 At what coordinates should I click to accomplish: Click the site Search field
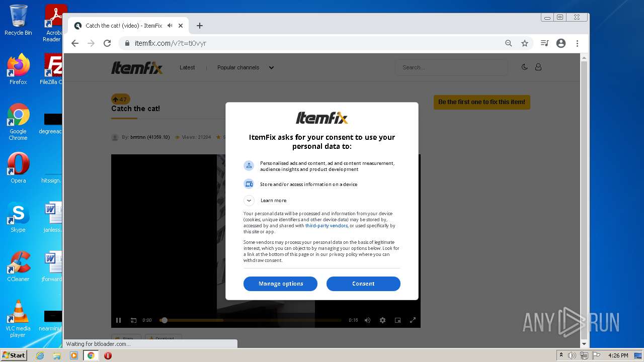pyautogui.click(x=451, y=67)
